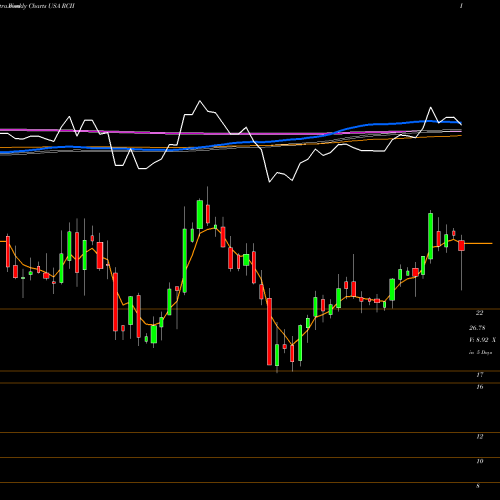
Task: Click the price axis label '12'
Action: click(480, 437)
